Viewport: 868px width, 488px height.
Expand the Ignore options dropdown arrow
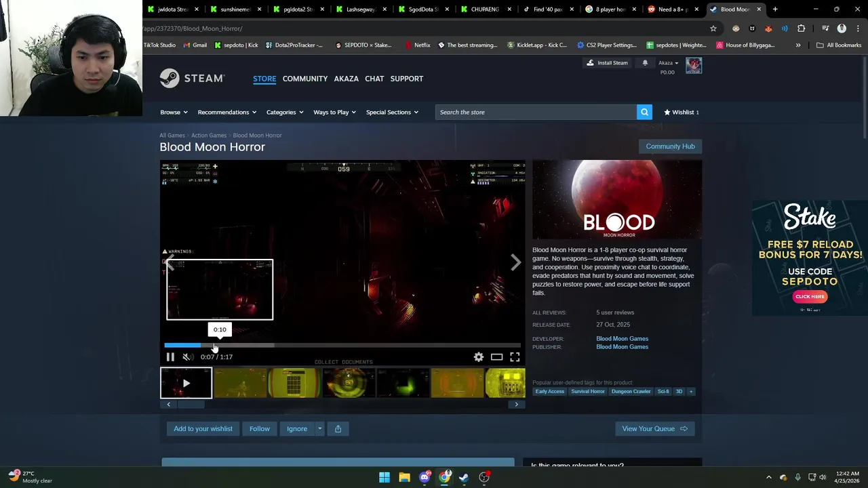click(x=319, y=429)
